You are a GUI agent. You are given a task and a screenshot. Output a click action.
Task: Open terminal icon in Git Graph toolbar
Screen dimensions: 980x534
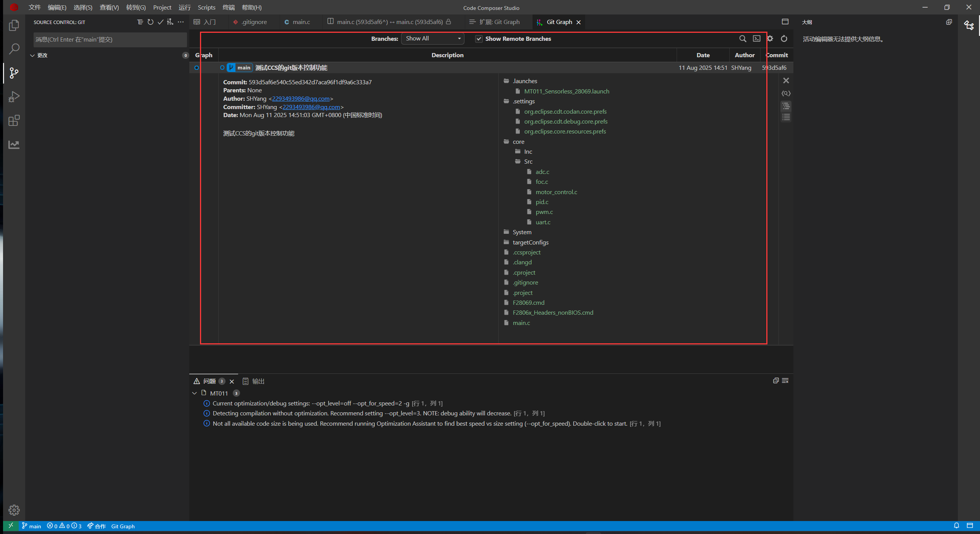pos(756,39)
